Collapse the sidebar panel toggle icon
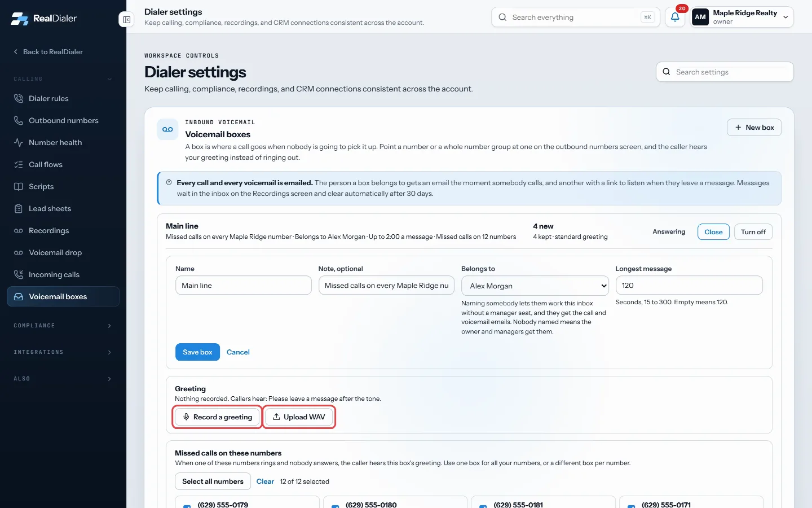Image resolution: width=812 pixels, height=508 pixels. [127, 20]
